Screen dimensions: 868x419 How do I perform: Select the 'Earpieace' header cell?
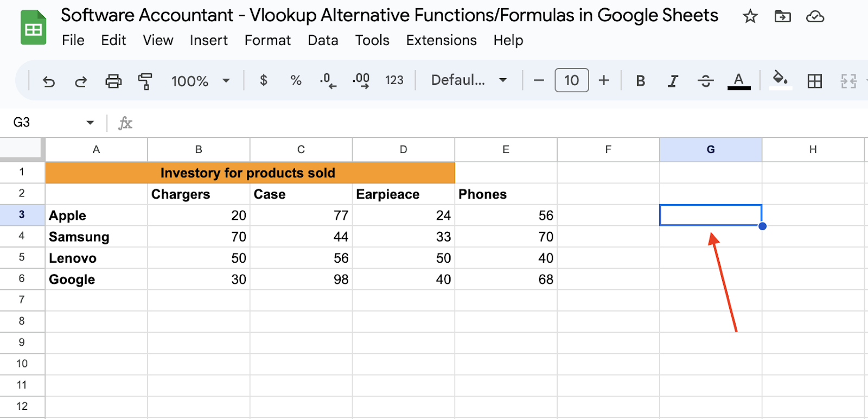click(404, 194)
